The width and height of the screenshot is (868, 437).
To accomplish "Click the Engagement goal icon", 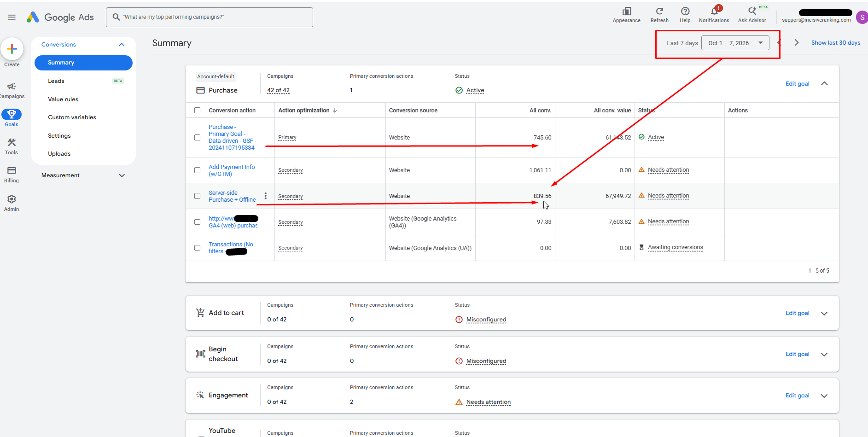I will [200, 395].
